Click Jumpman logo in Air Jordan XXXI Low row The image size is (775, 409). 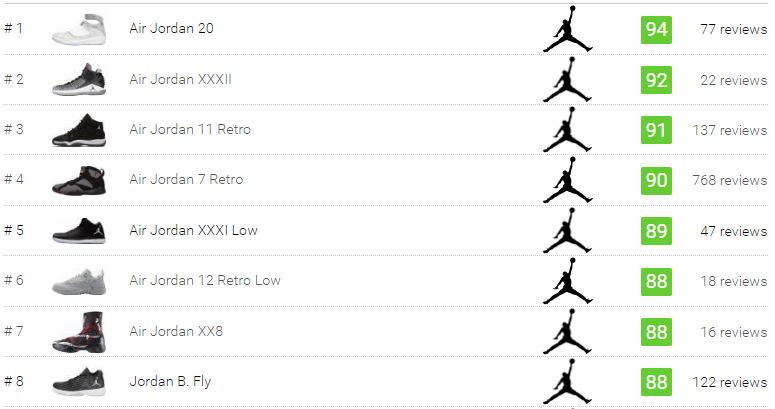pos(567,230)
